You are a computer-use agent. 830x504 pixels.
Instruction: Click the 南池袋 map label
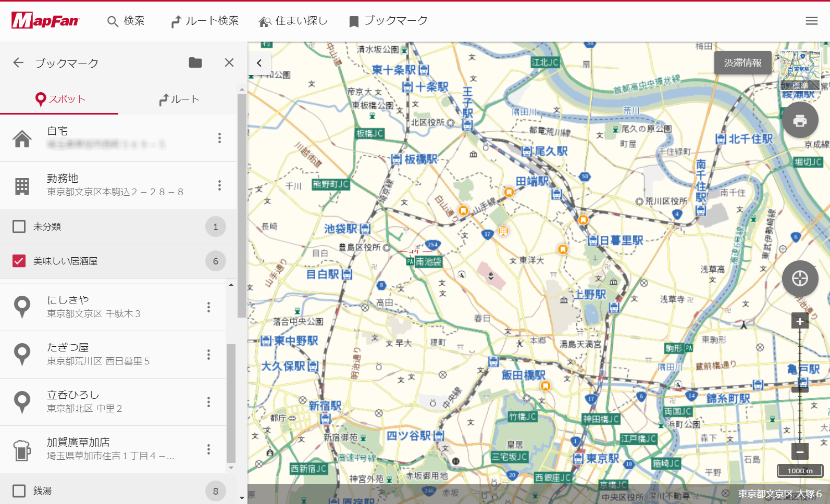pyautogui.click(x=428, y=261)
